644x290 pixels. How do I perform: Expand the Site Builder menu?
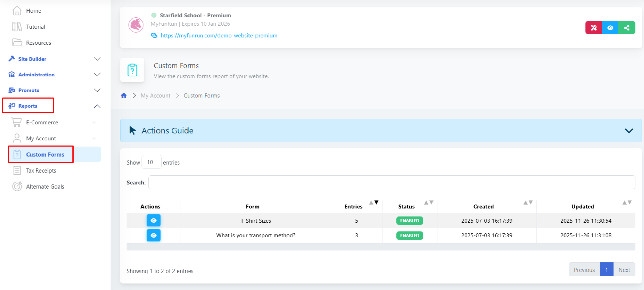pyautogui.click(x=32, y=59)
